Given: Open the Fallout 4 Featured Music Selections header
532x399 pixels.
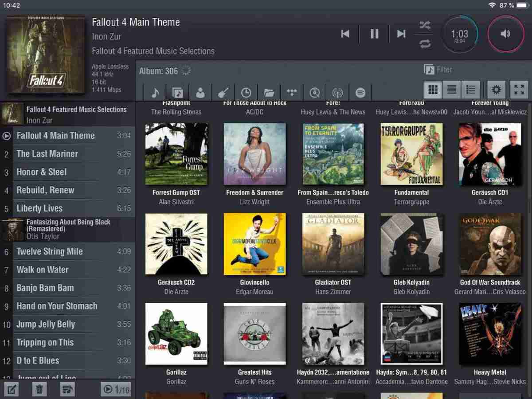Looking at the screenshot, I should pyautogui.click(x=67, y=114).
